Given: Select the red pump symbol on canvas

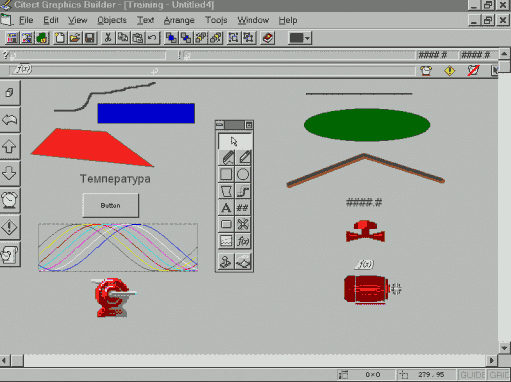Looking at the screenshot, I should pyautogui.click(x=113, y=297).
